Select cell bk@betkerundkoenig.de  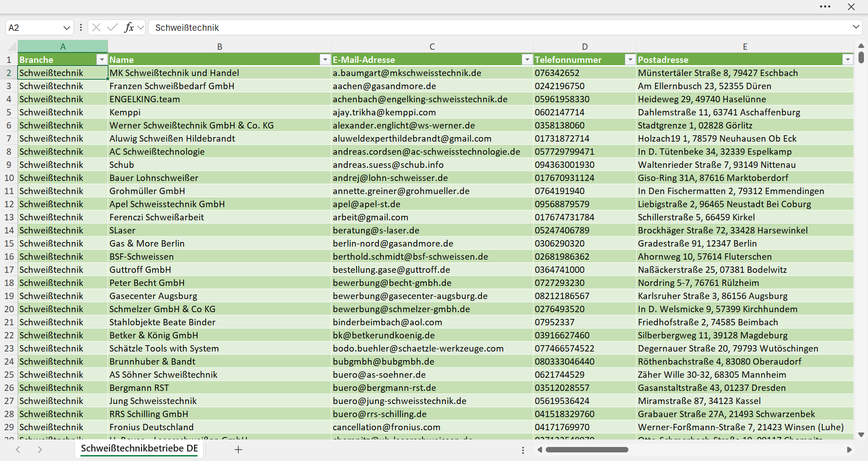432,335
